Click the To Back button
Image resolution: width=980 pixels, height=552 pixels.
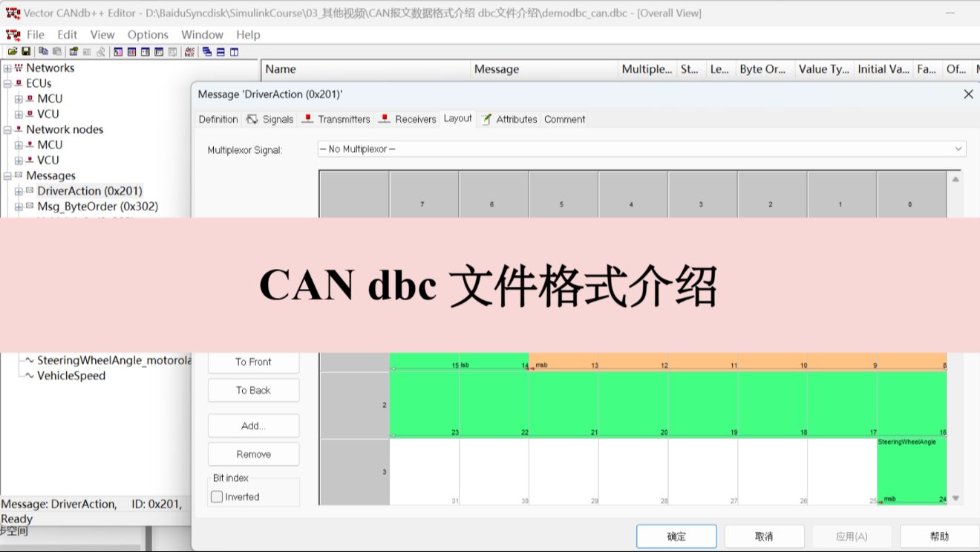pos(253,390)
